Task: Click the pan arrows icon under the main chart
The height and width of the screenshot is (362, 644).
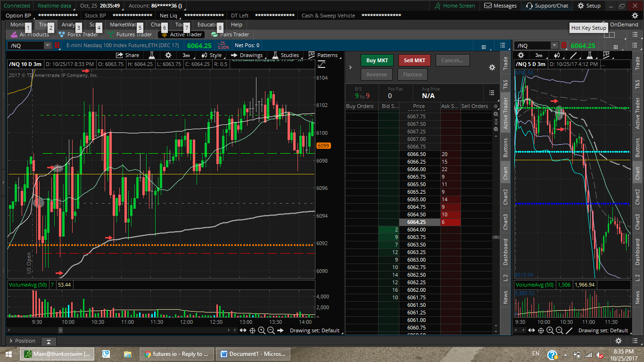Action: pyautogui.click(x=243, y=330)
